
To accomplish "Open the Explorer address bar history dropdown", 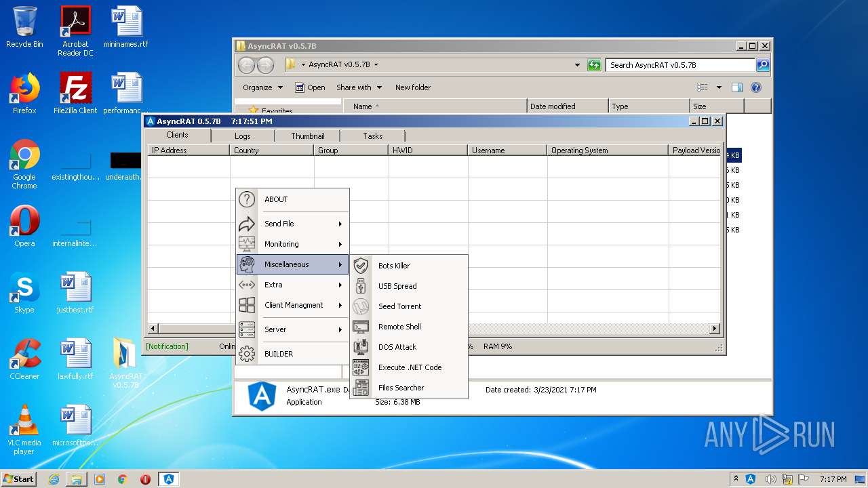I will pos(577,65).
